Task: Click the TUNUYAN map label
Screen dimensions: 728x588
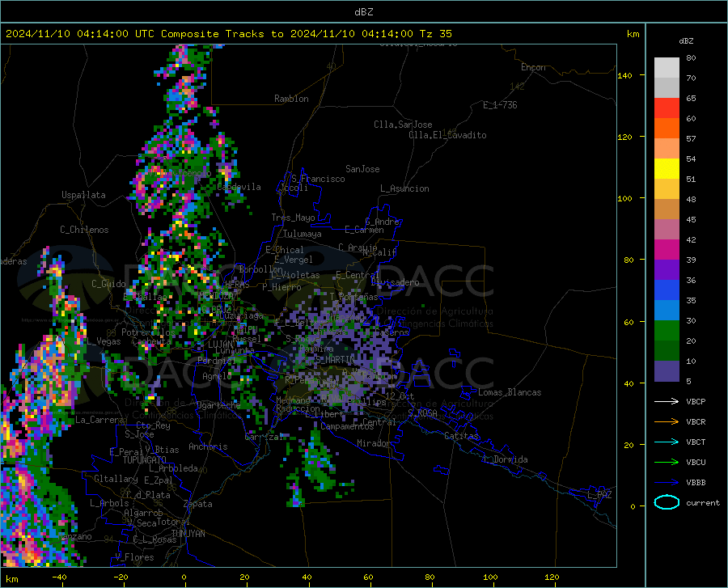Action: click(x=188, y=533)
